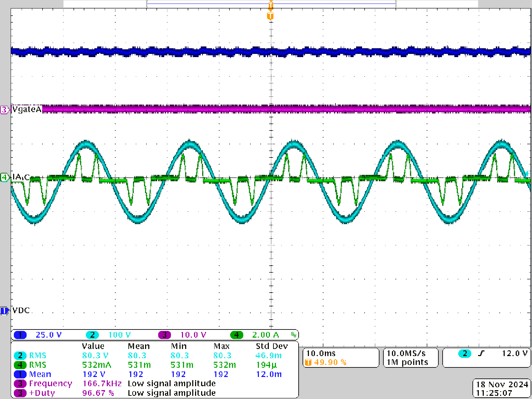Image resolution: width=532 pixels, height=399 pixels.
Task: Click the orange T icon beside 49.90%
Action: (309, 362)
